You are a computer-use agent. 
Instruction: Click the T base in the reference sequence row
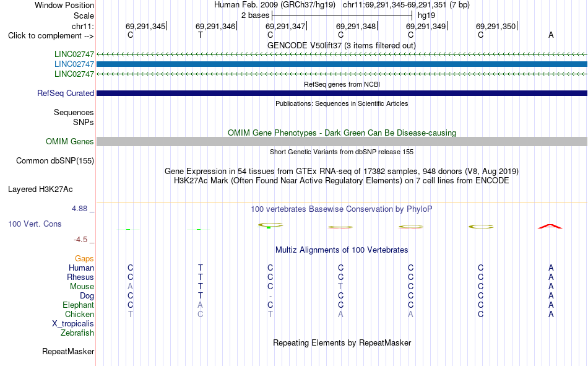point(201,35)
